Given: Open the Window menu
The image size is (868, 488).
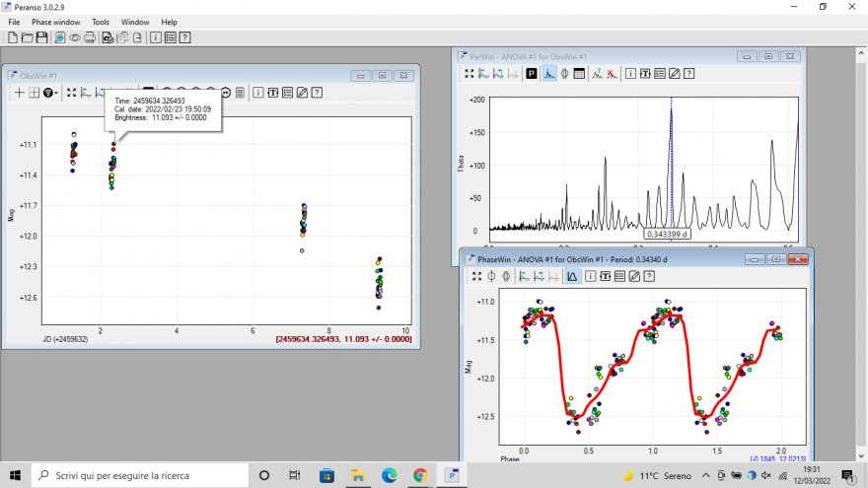Looking at the screenshot, I should point(135,22).
